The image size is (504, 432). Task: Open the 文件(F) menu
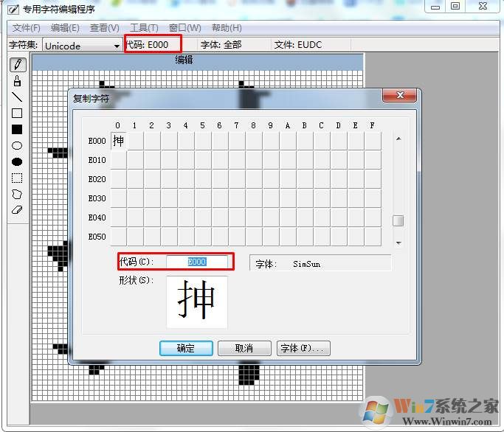[x=27, y=28]
